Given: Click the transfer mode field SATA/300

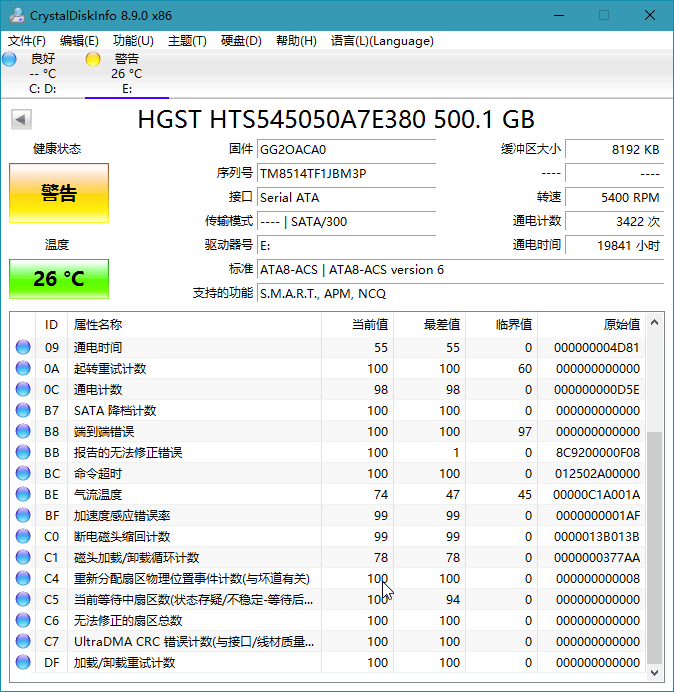Looking at the screenshot, I should [x=346, y=222].
